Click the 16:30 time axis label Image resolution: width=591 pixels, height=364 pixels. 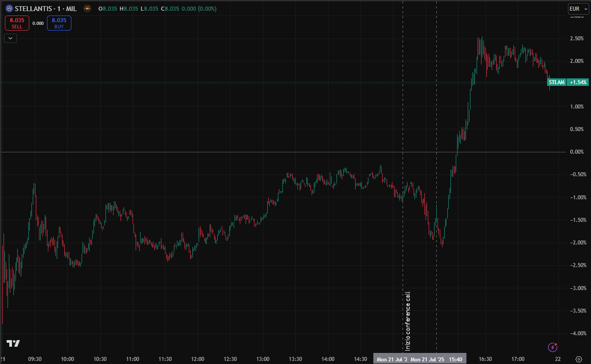coord(485,359)
